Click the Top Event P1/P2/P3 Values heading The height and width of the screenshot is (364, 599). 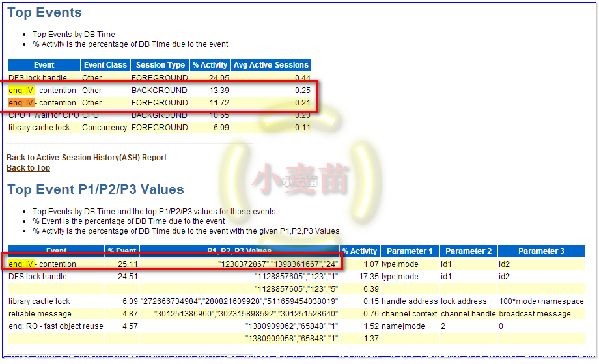click(96, 189)
